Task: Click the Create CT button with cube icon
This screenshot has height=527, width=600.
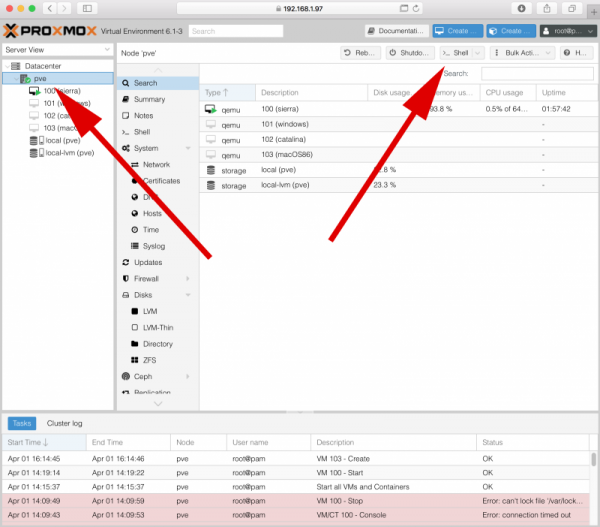Action: coord(511,31)
